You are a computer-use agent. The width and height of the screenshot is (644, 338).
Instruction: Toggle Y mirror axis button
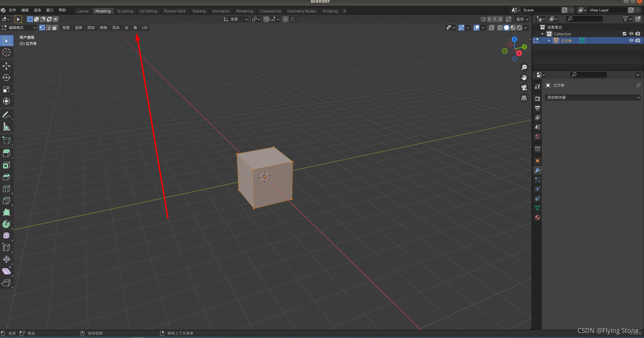495,19
